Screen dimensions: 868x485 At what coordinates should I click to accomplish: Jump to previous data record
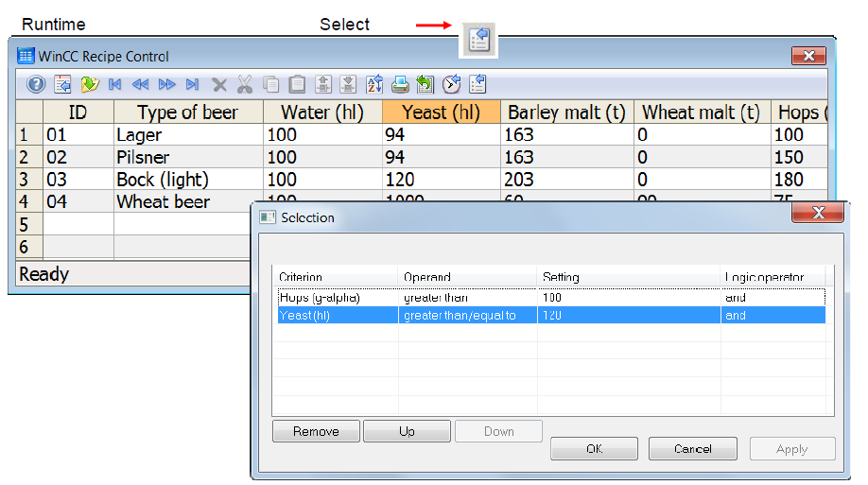(x=140, y=85)
